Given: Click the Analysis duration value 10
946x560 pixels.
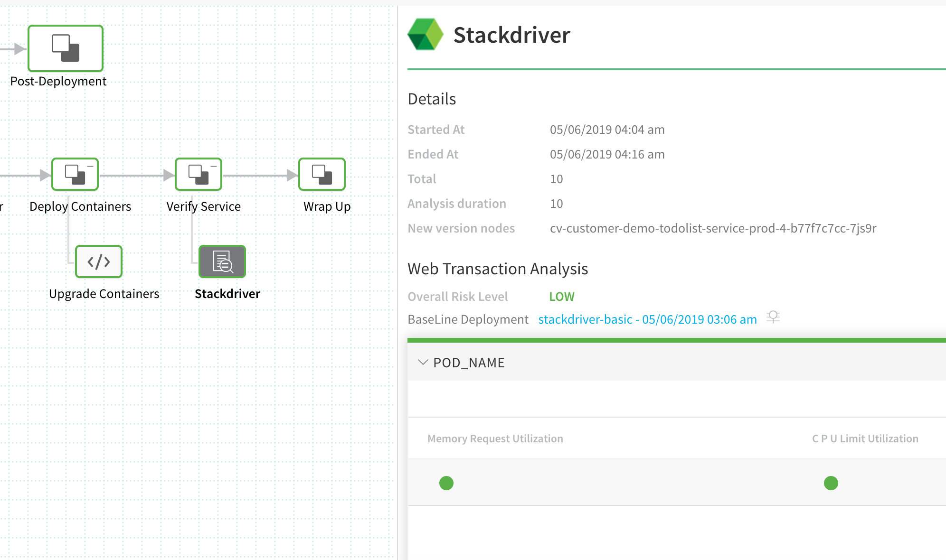Looking at the screenshot, I should pos(557,204).
